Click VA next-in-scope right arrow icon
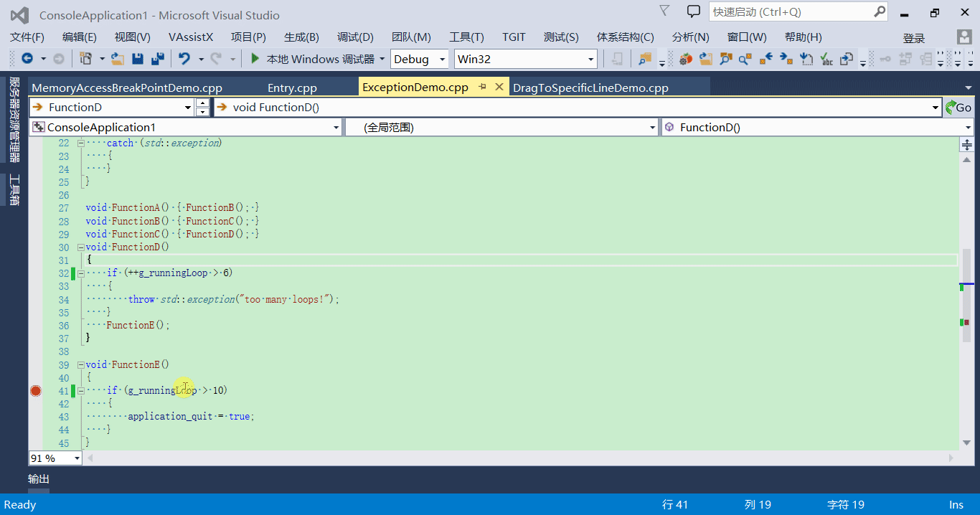 tap(786, 59)
